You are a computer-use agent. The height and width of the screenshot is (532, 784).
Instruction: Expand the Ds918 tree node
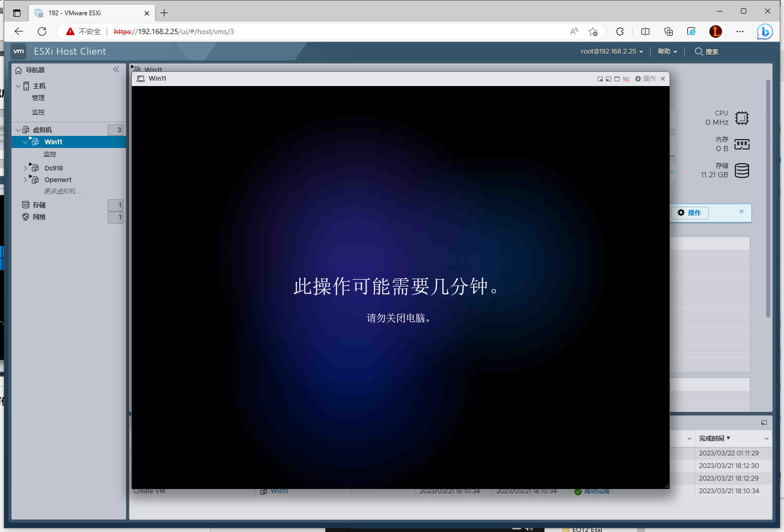point(25,168)
